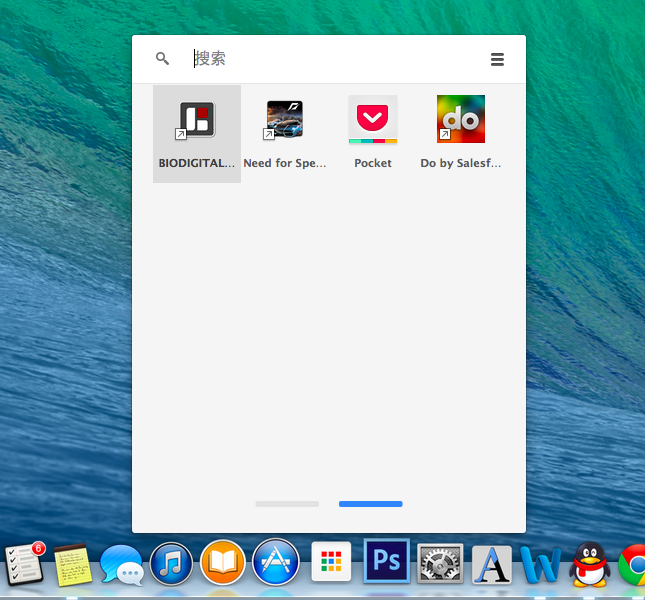Screen dimensions: 645x600
Task: Open the hamburger menu in launcher
Action: coord(497,59)
